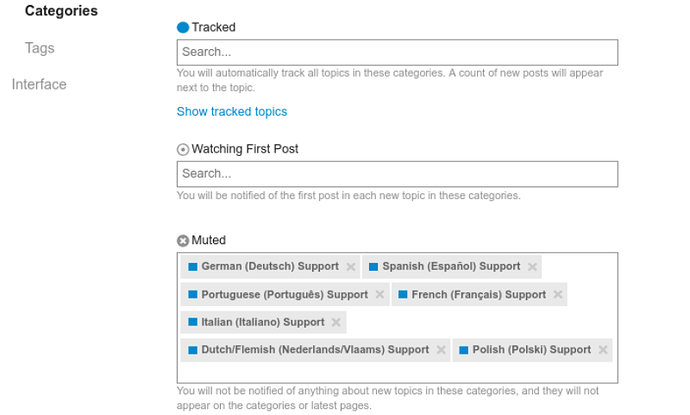Image resolution: width=690 pixels, height=415 pixels.
Task: Remove Dutch/Flemish Support muted category
Action: [x=441, y=350]
